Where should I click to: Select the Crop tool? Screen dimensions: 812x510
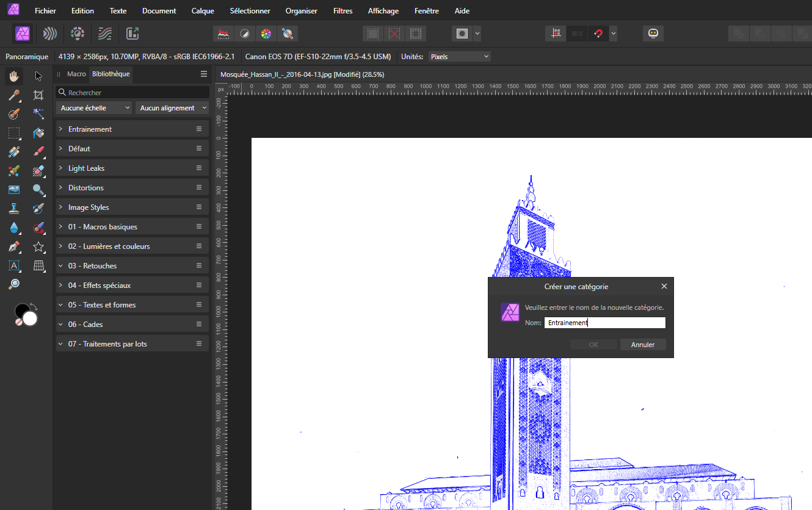coord(38,95)
